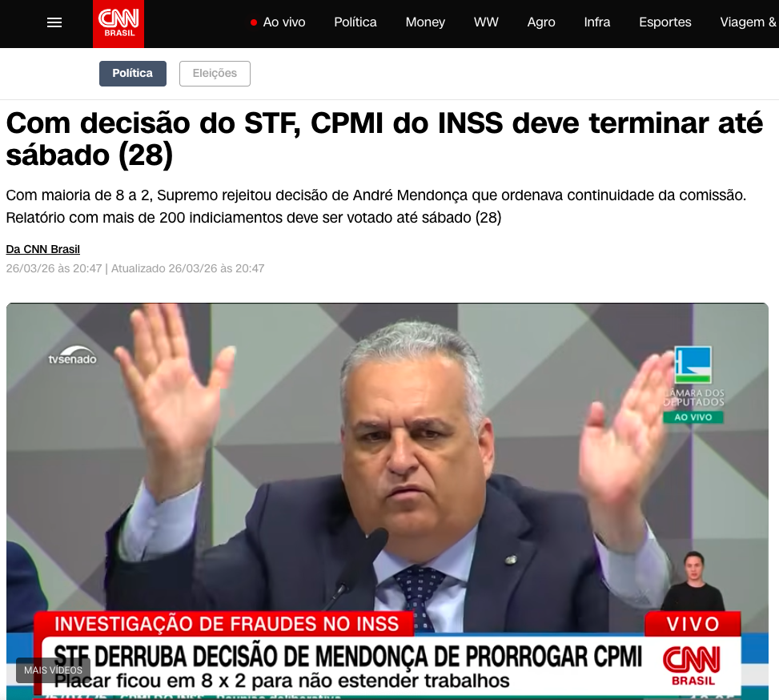Click the red VIVO badge on the video
Image resolution: width=779 pixels, height=700 pixels.
pyautogui.click(x=693, y=623)
